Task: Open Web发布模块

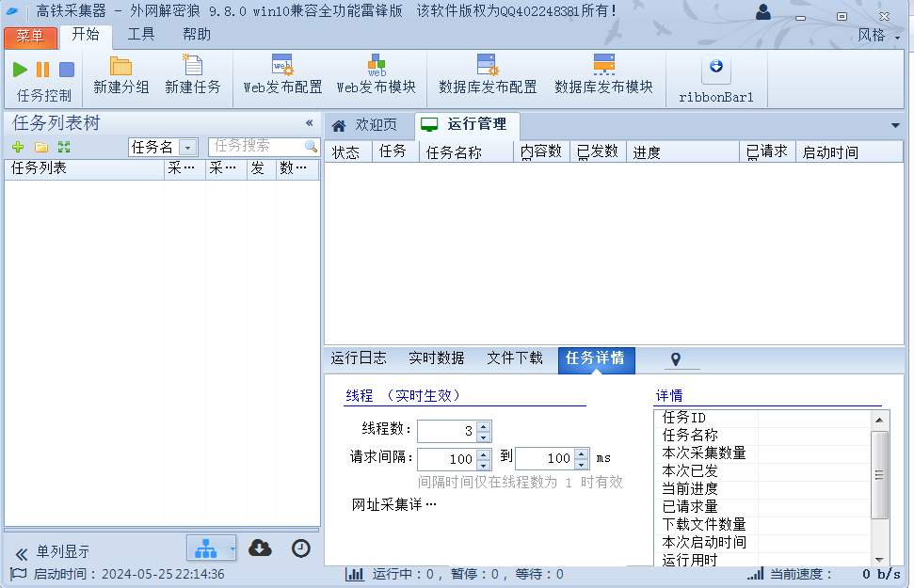Action: point(377,76)
